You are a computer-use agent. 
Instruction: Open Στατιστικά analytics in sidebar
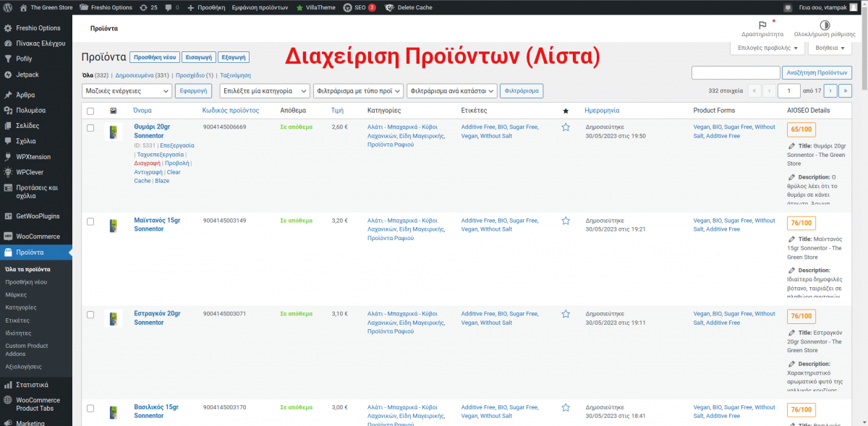pos(32,385)
